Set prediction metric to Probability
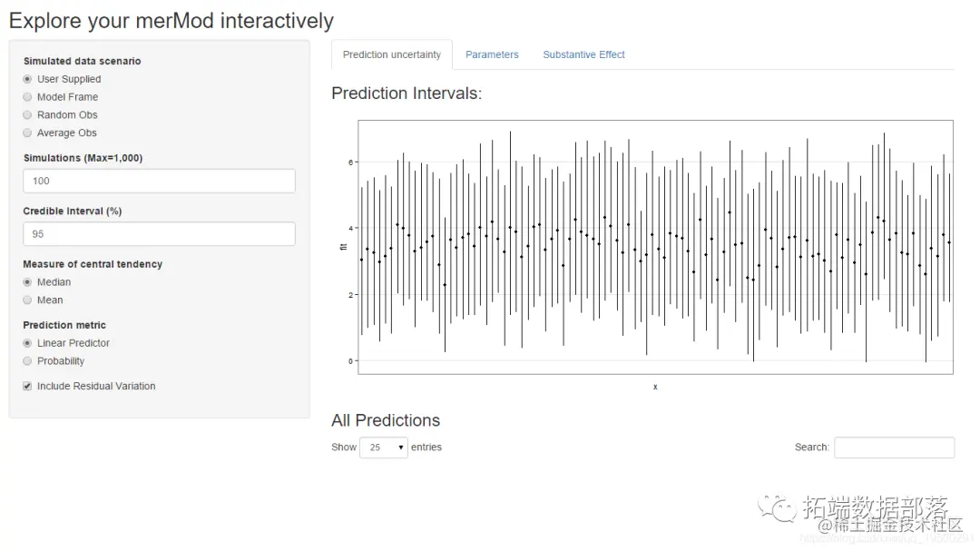This screenshot has height=551, width=980. pos(28,361)
